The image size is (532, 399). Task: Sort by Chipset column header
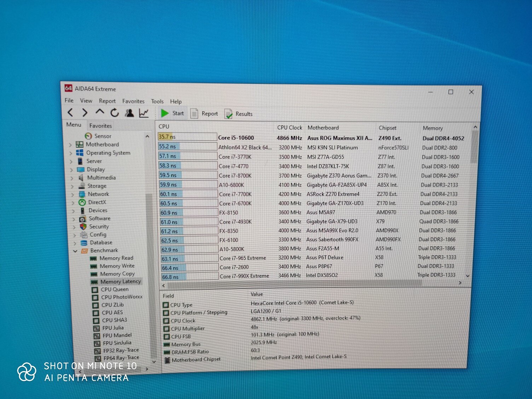pos(387,128)
